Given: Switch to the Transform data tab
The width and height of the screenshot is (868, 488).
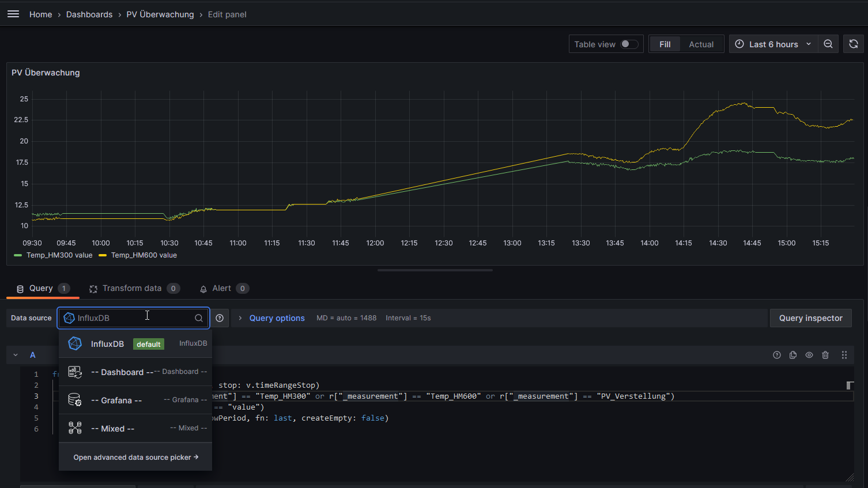Looking at the screenshot, I should click(134, 289).
